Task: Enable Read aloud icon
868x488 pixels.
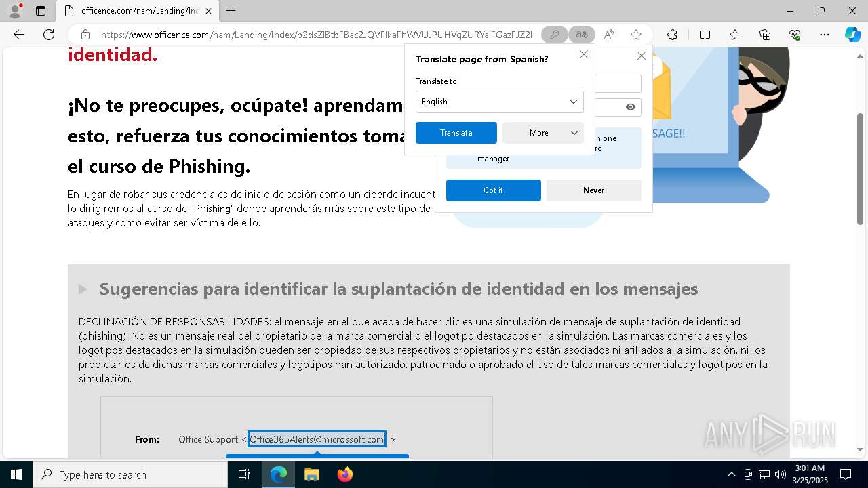Action: click(x=609, y=35)
